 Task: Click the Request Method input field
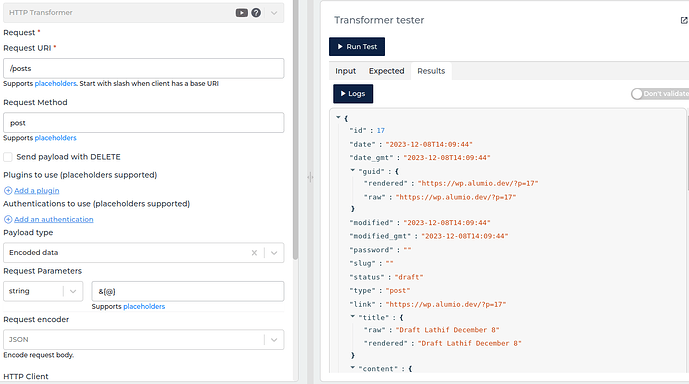coord(144,123)
